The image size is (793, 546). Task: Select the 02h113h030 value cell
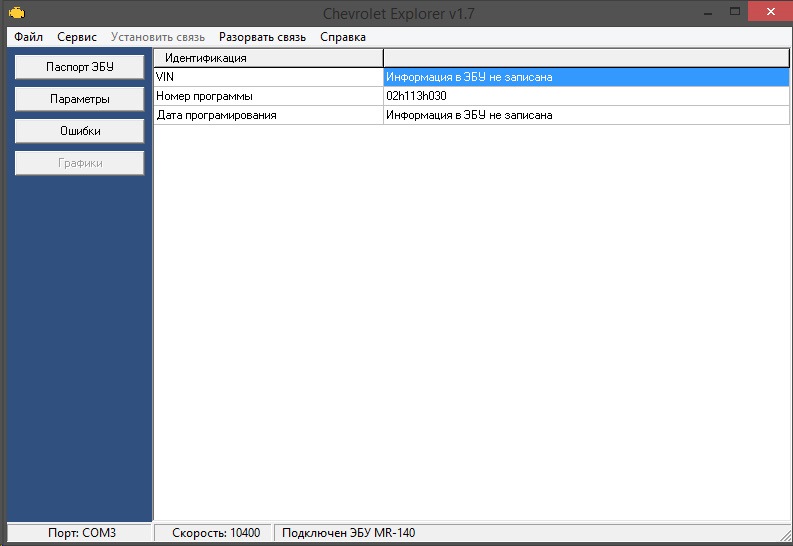587,96
